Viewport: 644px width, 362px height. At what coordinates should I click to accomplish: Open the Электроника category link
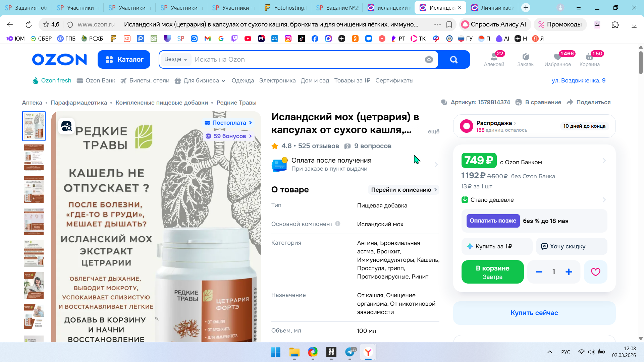point(277,81)
